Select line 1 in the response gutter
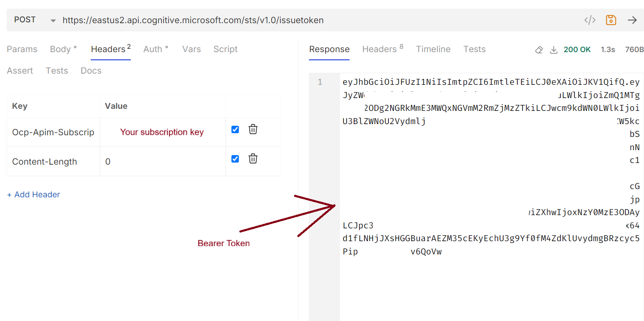 319,82
